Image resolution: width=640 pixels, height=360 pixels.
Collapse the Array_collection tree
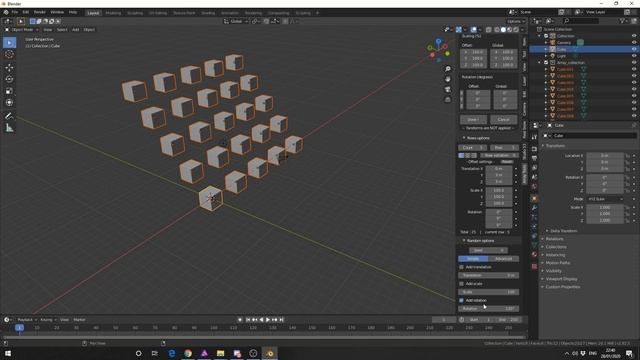click(x=540, y=62)
